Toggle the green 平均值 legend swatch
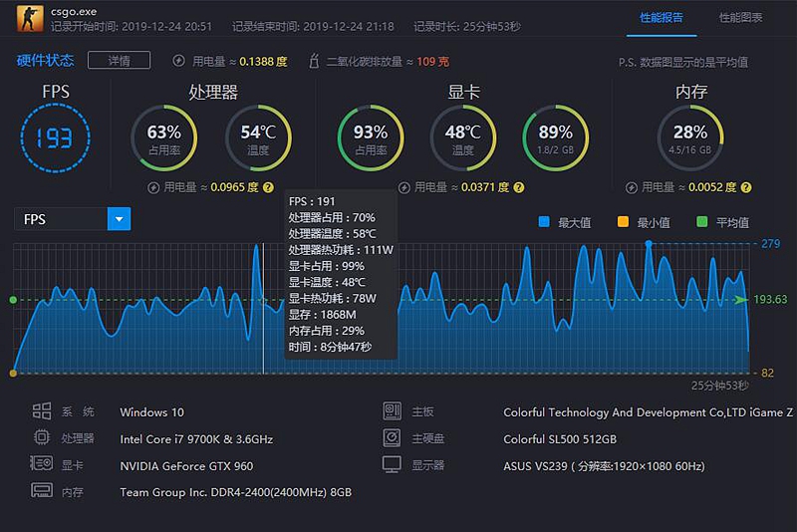This screenshot has width=797, height=532. [x=702, y=222]
